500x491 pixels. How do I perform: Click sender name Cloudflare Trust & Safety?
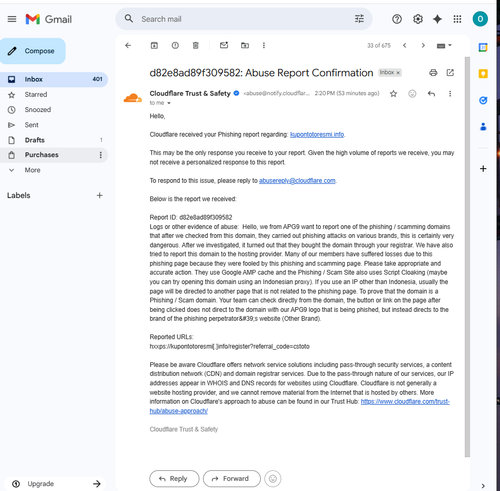point(190,94)
